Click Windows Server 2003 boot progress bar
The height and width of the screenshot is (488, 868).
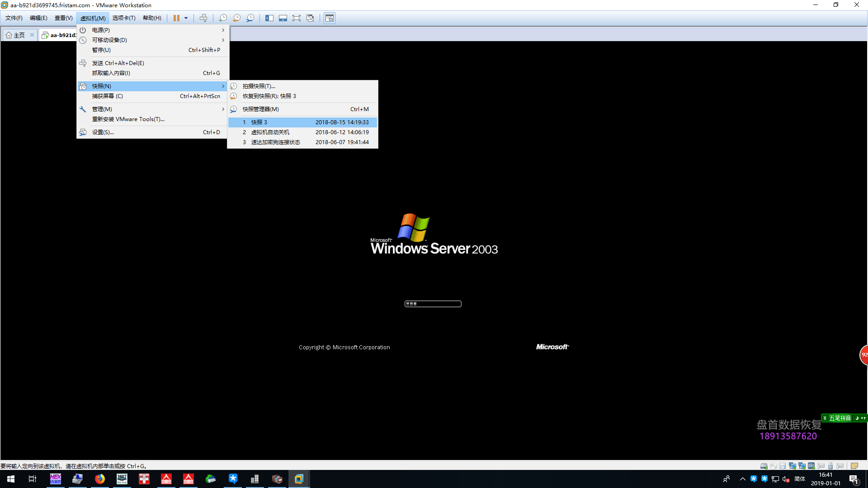(433, 304)
